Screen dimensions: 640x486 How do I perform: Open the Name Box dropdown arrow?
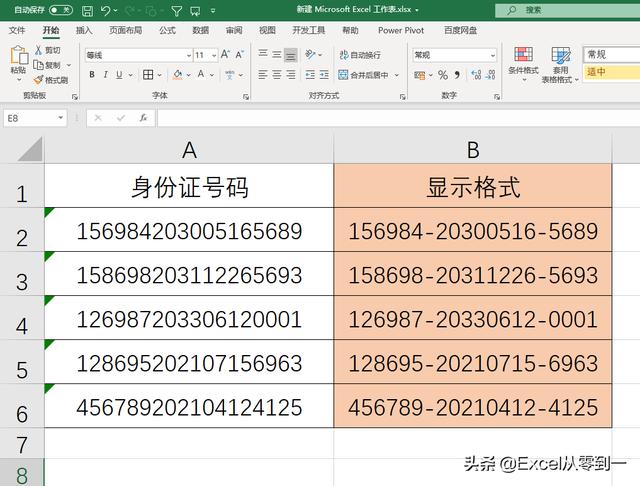[60, 118]
